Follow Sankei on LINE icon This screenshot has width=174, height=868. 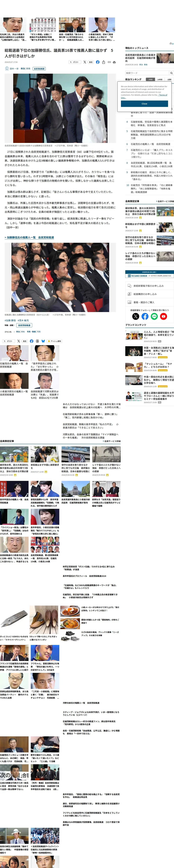point(154,316)
